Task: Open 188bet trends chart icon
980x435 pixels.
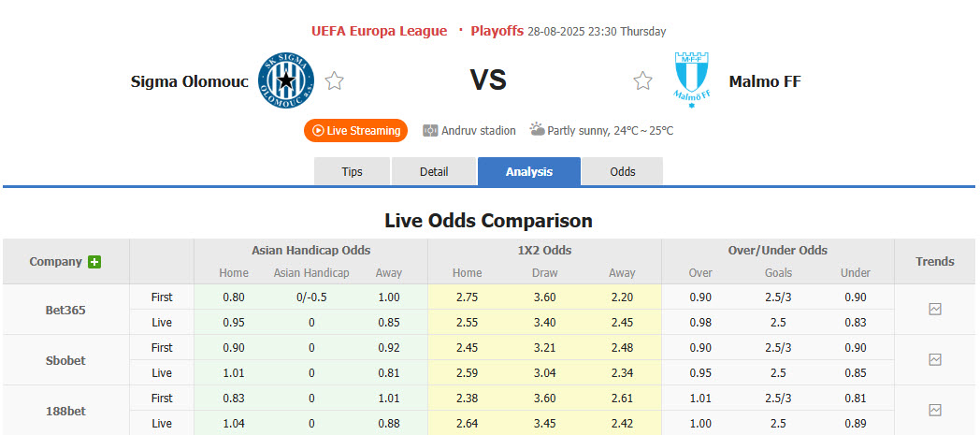Action: pyautogui.click(x=935, y=410)
